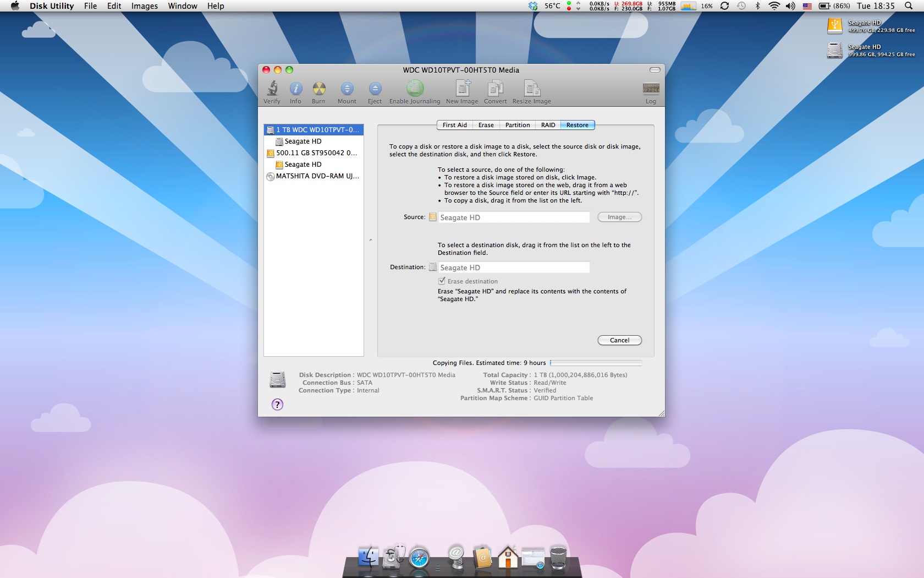Select the MATSHITA DVD-RAM drive
This screenshot has height=578, width=924.
(313, 176)
